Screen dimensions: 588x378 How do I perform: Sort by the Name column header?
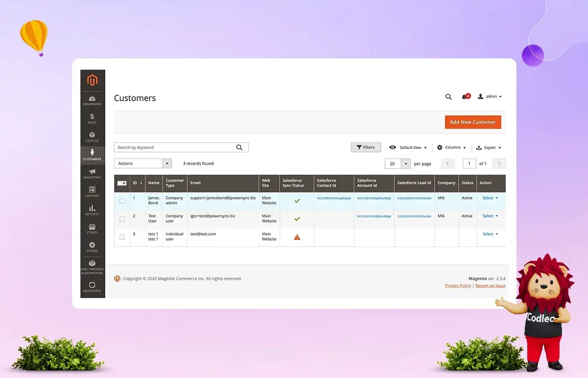tap(154, 183)
